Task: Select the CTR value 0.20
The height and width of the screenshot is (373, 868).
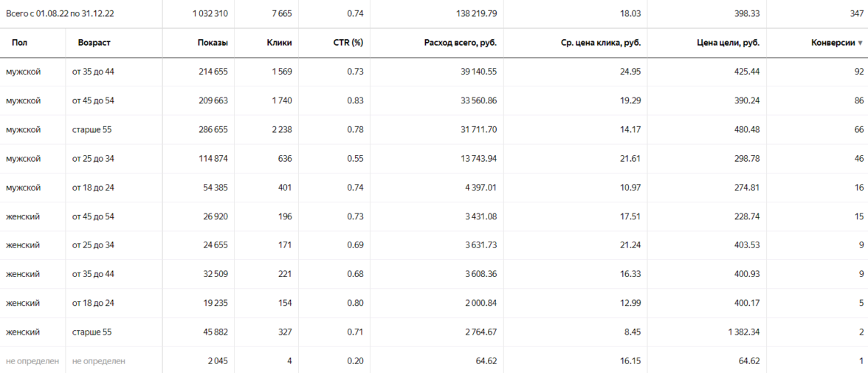Action: tap(354, 361)
